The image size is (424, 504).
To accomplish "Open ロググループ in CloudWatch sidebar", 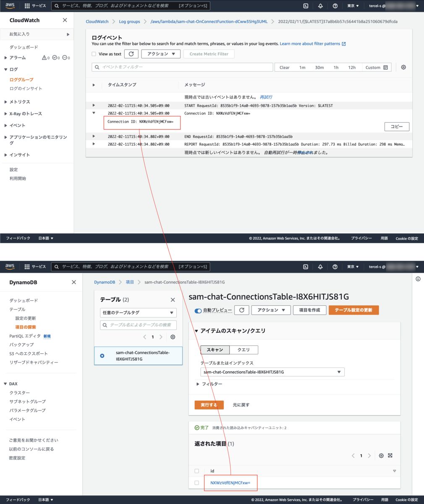I will (x=21, y=79).
